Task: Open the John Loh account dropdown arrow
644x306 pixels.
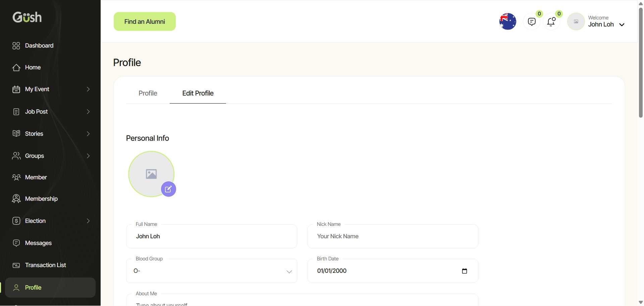Action: [622, 24]
